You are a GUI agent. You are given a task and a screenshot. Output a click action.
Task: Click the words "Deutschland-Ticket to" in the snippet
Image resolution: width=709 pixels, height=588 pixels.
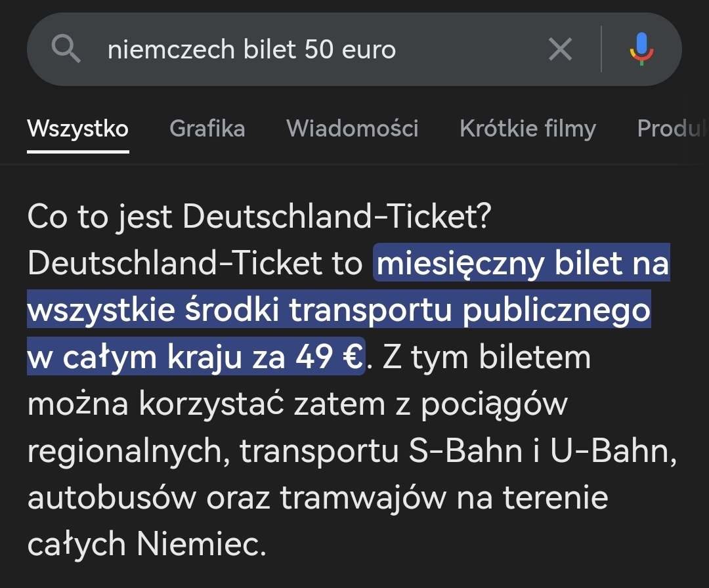pos(195,264)
